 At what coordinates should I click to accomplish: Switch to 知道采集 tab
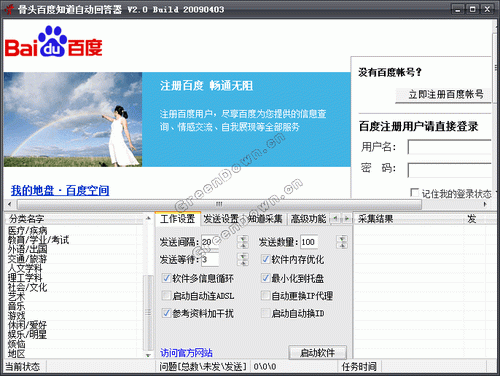tap(265, 219)
